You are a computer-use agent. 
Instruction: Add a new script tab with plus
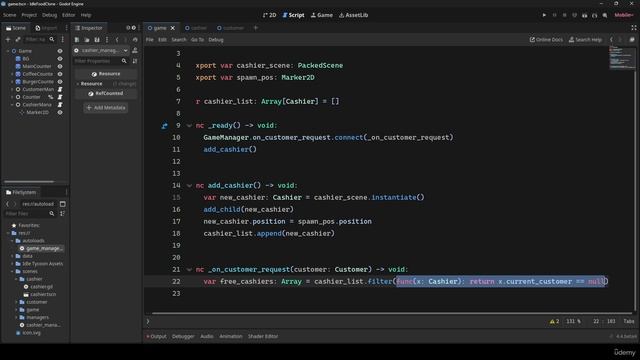point(256,28)
